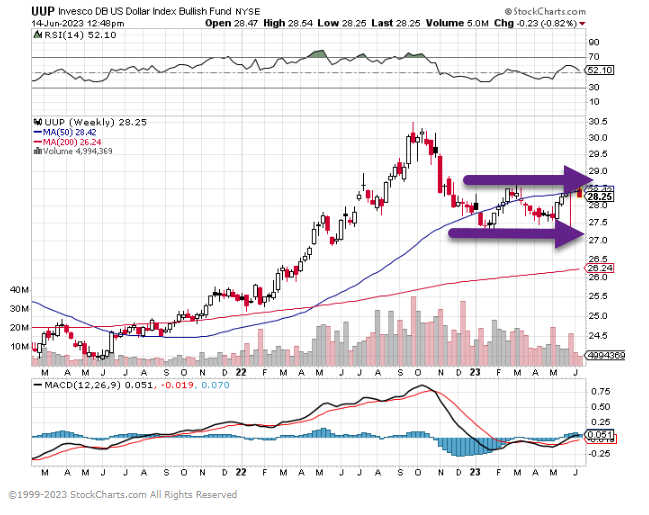Click the volume bars icon in the legend

click(x=38, y=151)
